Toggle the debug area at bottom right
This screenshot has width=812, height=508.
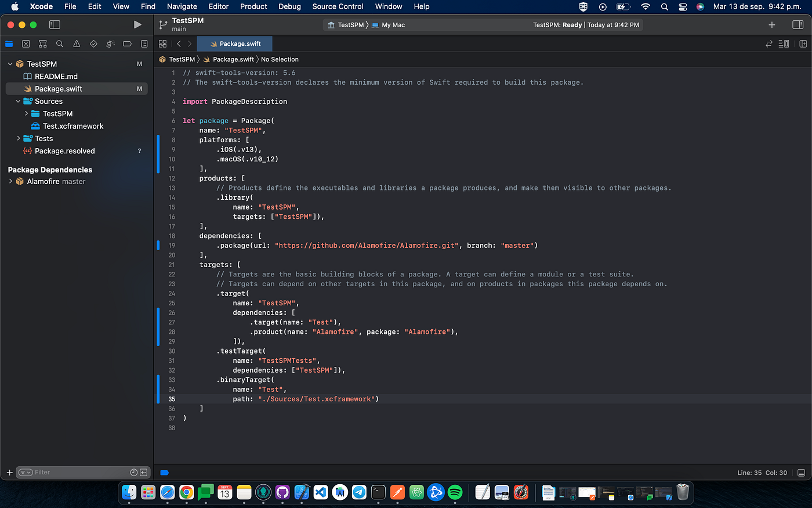pos(801,473)
